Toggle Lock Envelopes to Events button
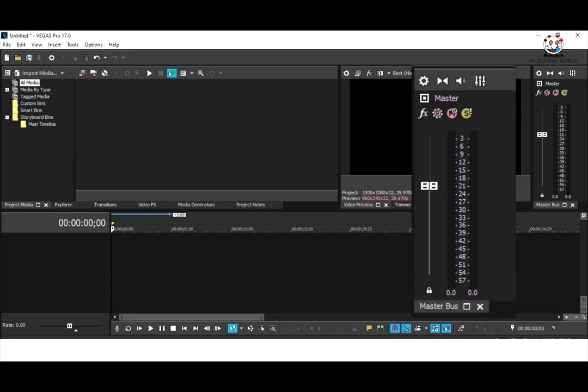The height and width of the screenshot is (392, 588). tap(435, 328)
